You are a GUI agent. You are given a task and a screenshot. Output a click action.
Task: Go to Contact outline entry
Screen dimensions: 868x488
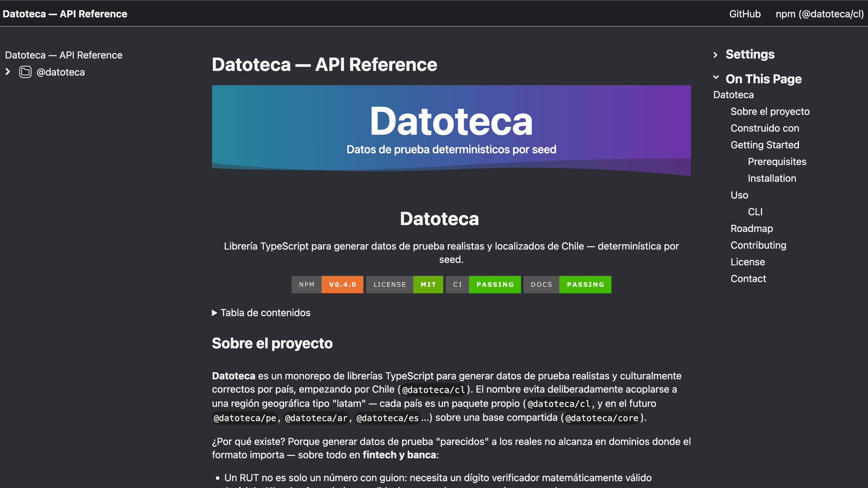tap(748, 279)
